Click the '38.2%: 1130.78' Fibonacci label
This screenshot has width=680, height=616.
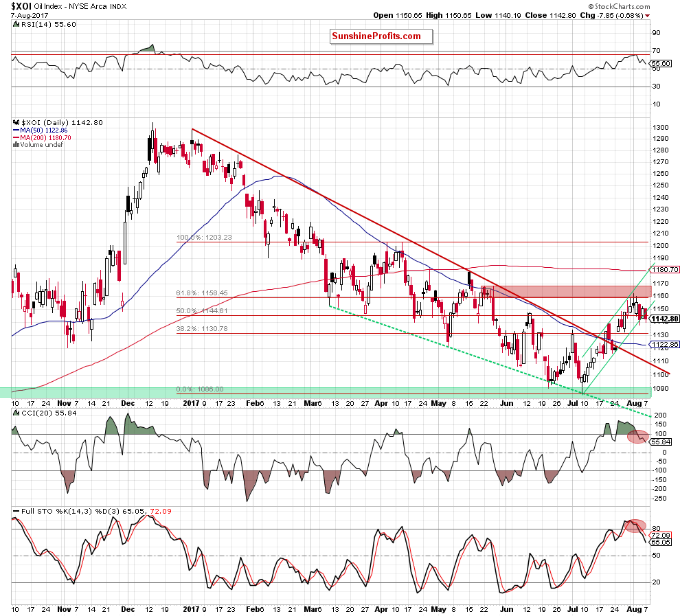(x=202, y=328)
